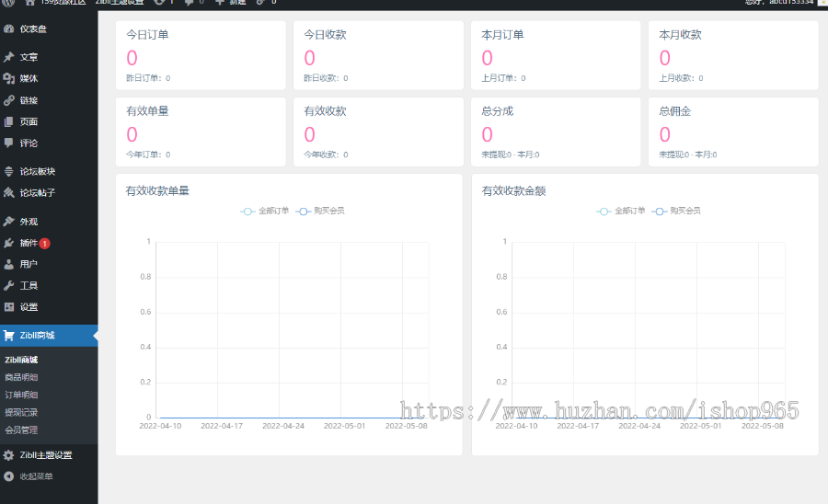Click the red plugin update badge 1
The image size is (828, 504).
coord(45,244)
